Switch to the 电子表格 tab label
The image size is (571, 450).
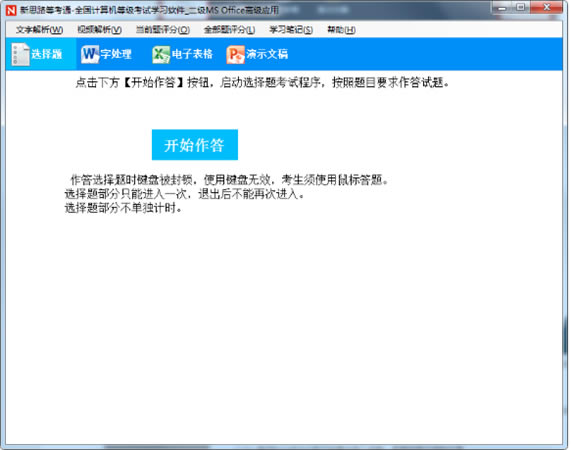[x=192, y=54]
